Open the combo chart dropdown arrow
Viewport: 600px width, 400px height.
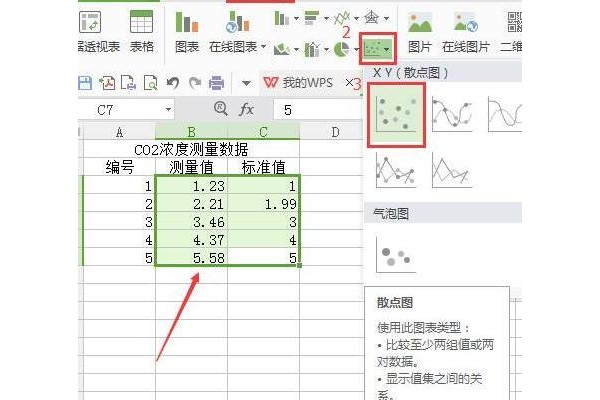[326, 49]
